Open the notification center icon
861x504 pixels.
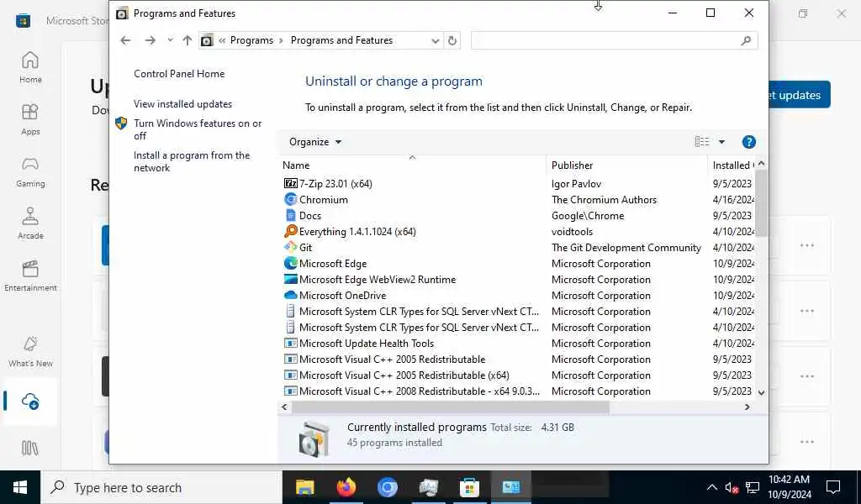[833, 487]
